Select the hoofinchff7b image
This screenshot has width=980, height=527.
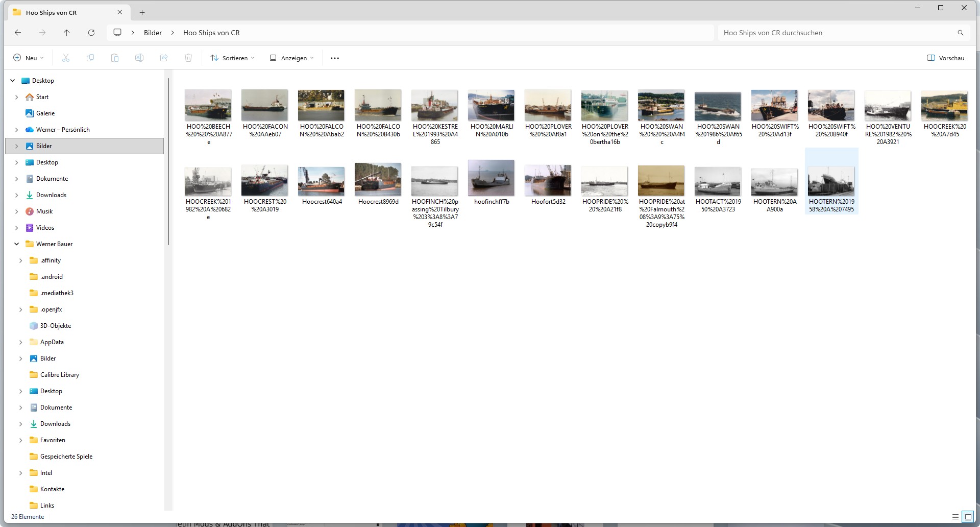tap(492, 178)
